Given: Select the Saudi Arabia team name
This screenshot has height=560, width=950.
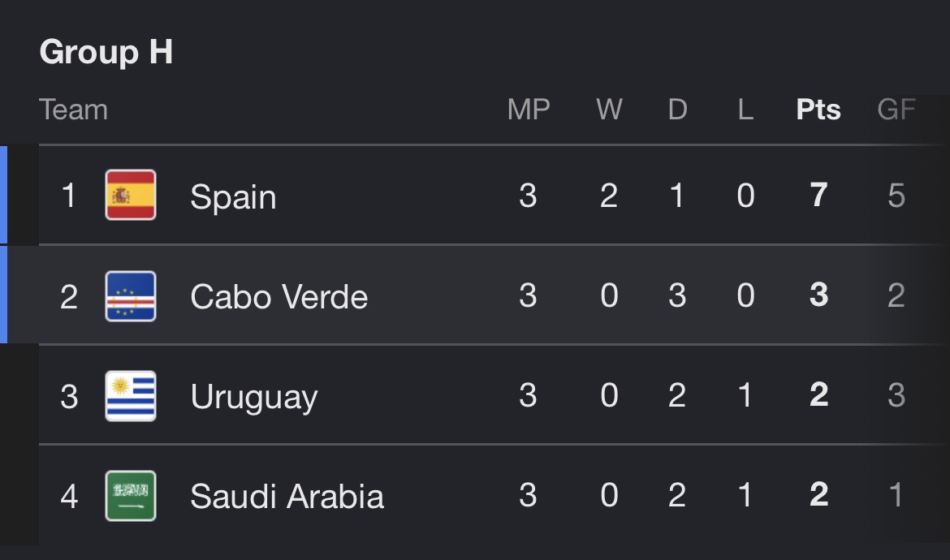Looking at the screenshot, I should [x=287, y=497].
